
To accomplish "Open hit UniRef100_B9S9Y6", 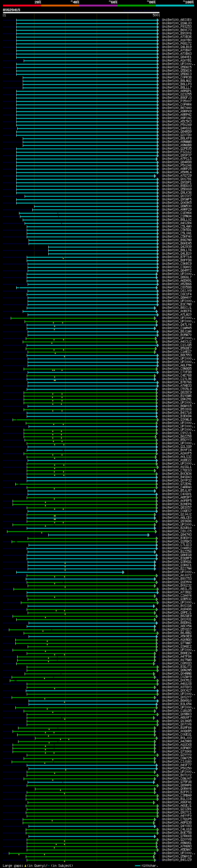I will pyautogui.click(x=177, y=33).
